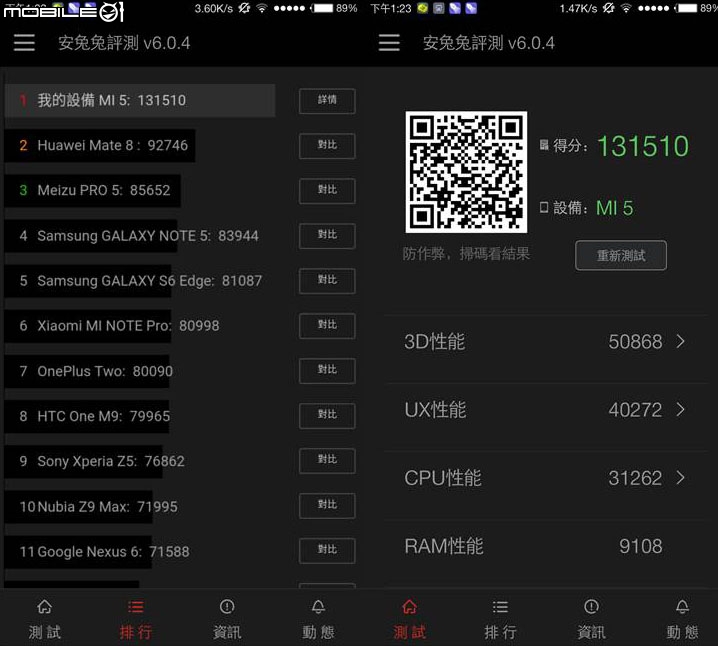The height and width of the screenshot is (646, 718).
Task: Tap RAM性能 score 9108
Action: tap(641, 546)
